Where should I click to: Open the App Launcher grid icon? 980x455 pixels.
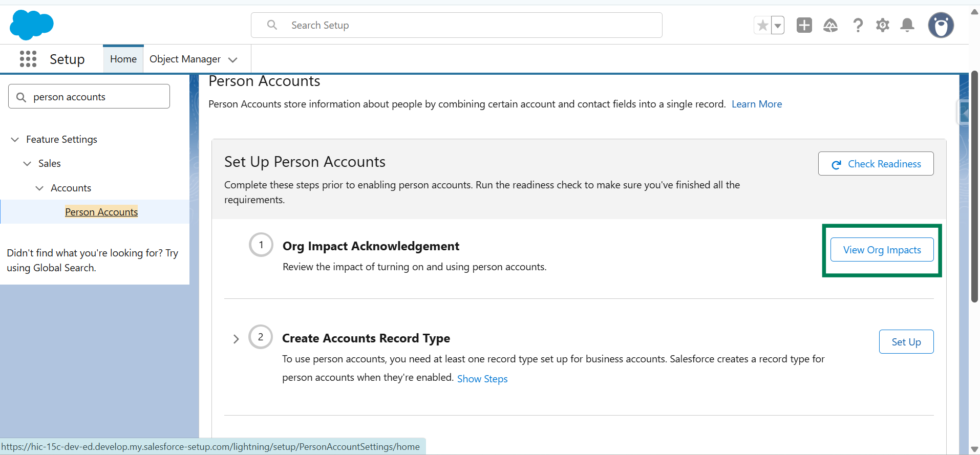click(28, 59)
